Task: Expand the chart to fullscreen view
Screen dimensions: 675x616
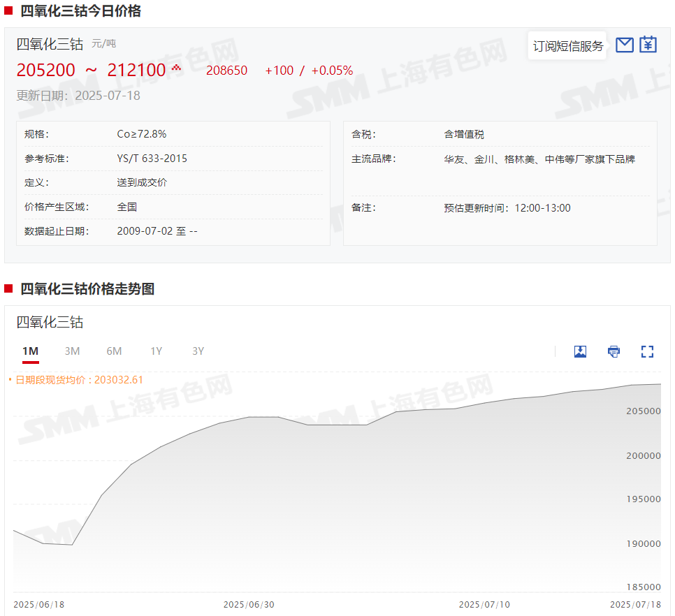Action: point(647,351)
